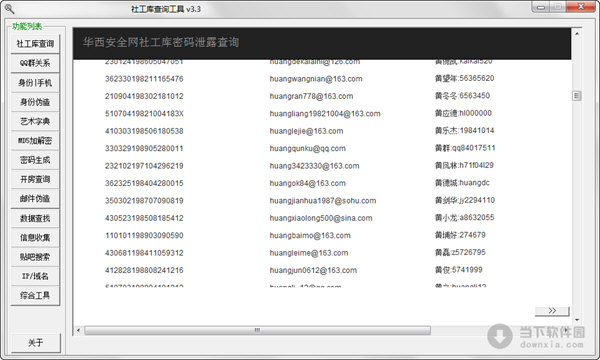Launch the MD5加解密 tool
The image size is (600, 360).
click(35, 141)
